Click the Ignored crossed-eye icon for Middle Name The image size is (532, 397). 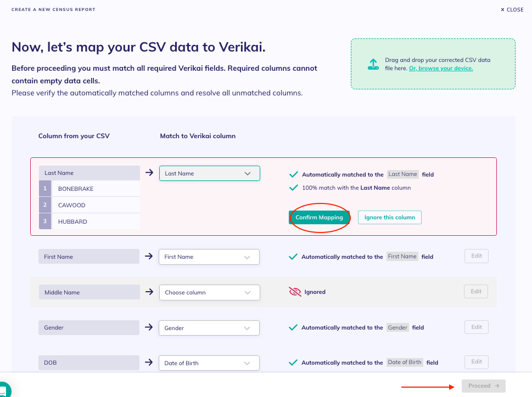pos(295,292)
